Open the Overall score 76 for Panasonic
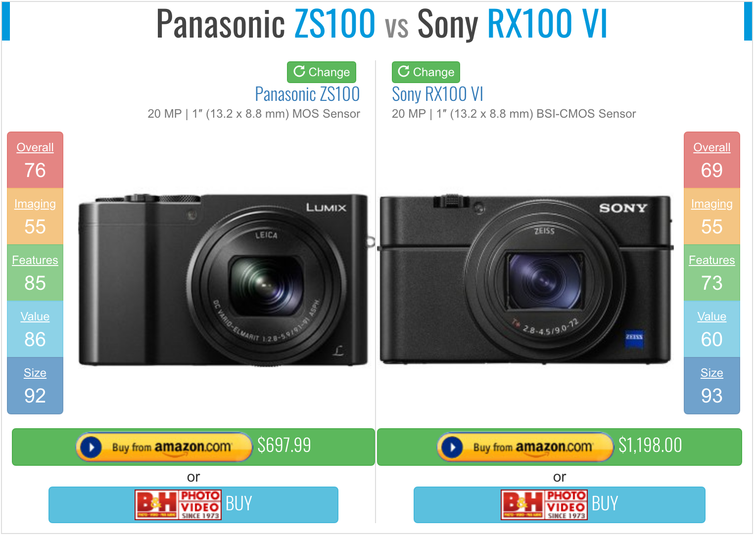756x536 pixels. tap(35, 160)
